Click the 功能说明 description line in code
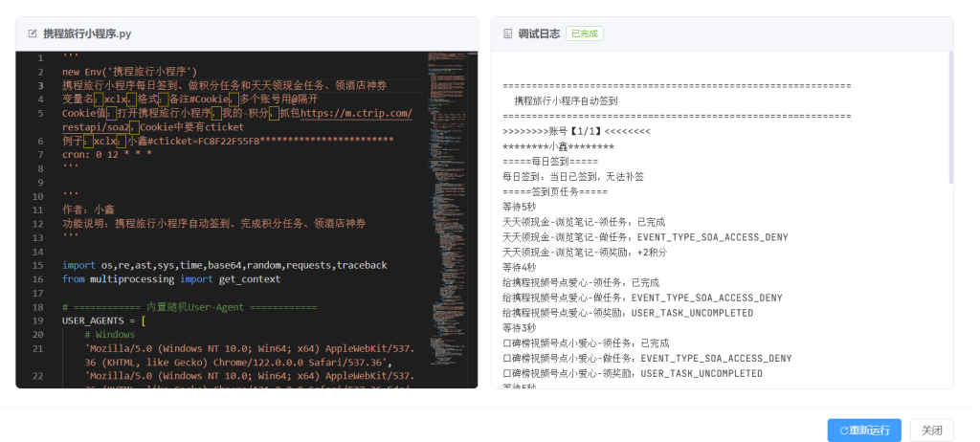 pos(213,224)
